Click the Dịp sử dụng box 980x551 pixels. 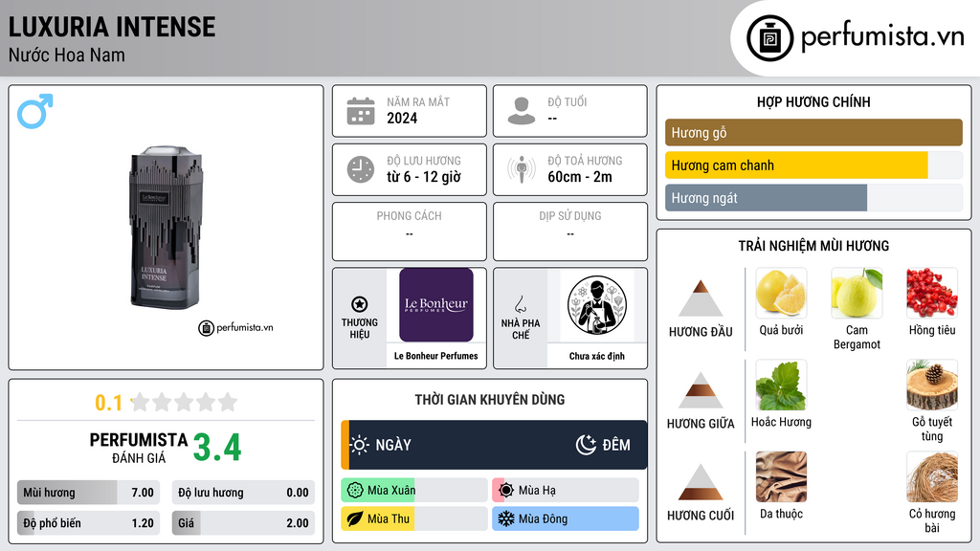570,231
